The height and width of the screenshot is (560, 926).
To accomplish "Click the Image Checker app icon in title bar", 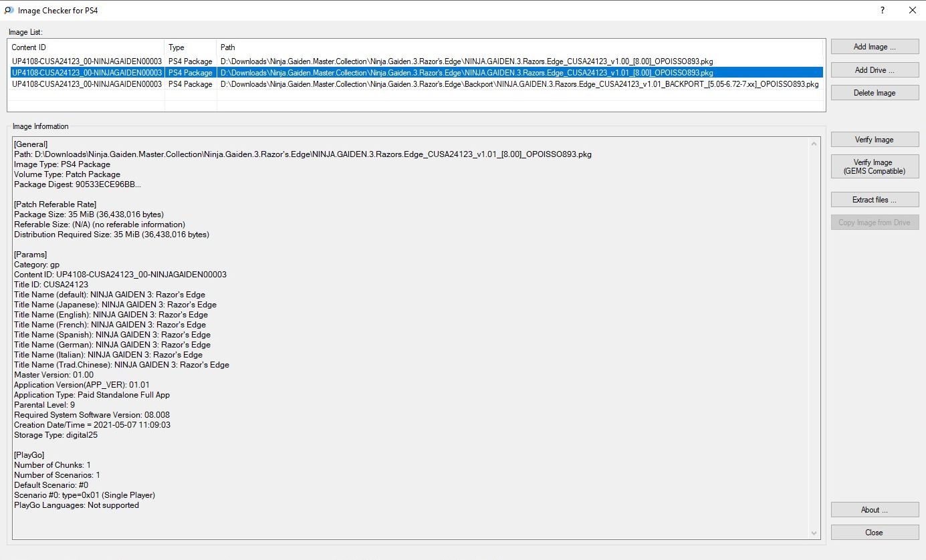I will 8,10.
